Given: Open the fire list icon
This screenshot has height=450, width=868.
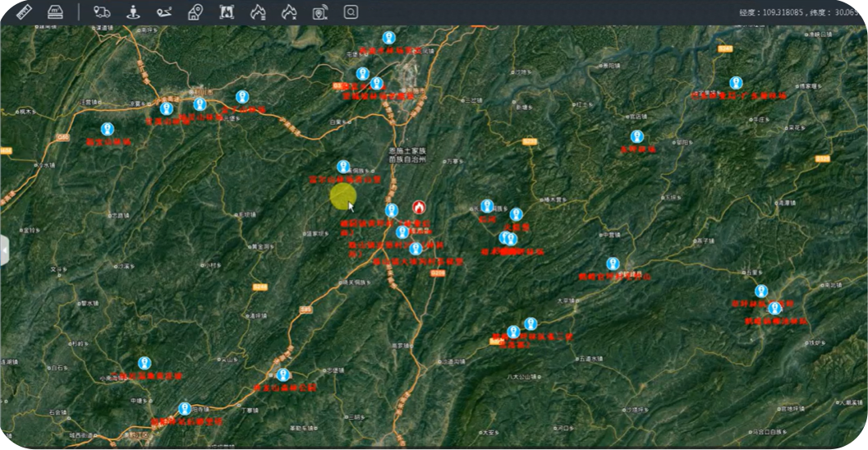Looking at the screenshot, I should [258, 11].
